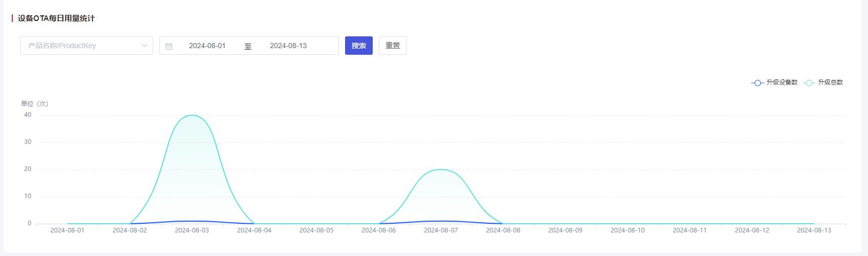Screen dimensions: 868x256
Task: Click the 至 separator in date range
Action: pyautogui.click(x=248, y=46)
